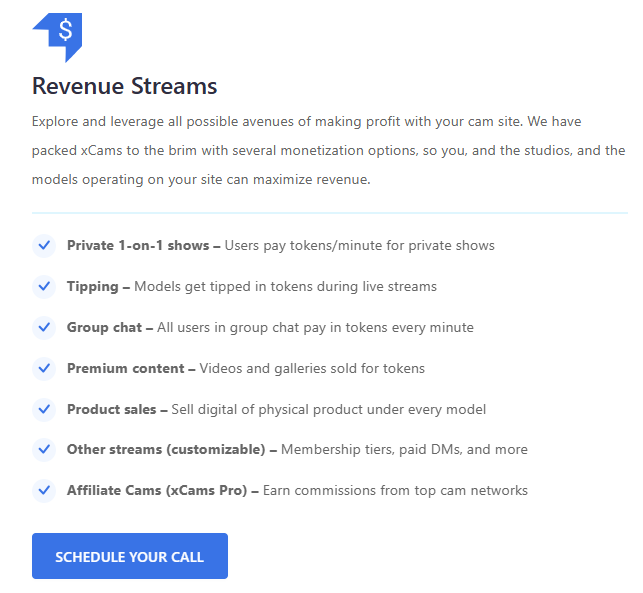Click the checkmark next to Other streams

point(44,450)
